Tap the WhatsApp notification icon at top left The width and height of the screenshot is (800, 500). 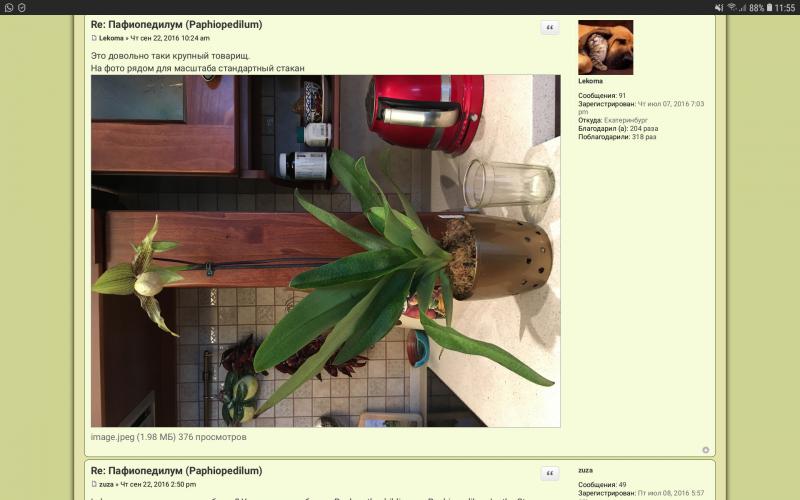[x=8, y=7]
